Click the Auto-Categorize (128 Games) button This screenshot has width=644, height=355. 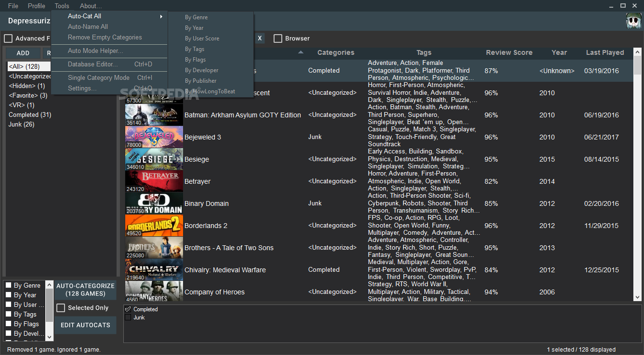tap(85, 290)
